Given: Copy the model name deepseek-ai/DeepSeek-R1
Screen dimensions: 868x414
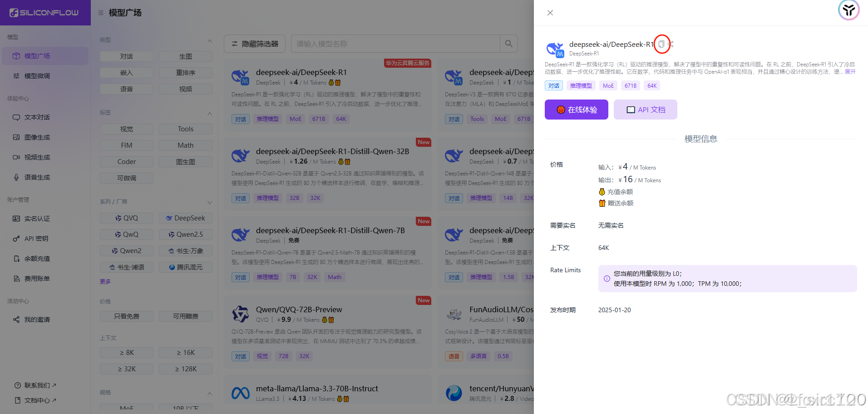Looking at the screenshot, I should click(661, 44).
